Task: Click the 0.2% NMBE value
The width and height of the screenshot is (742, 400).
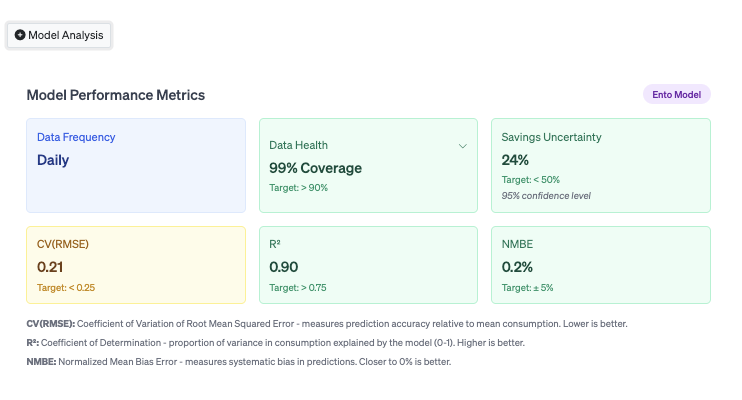Action: (519, 268)
